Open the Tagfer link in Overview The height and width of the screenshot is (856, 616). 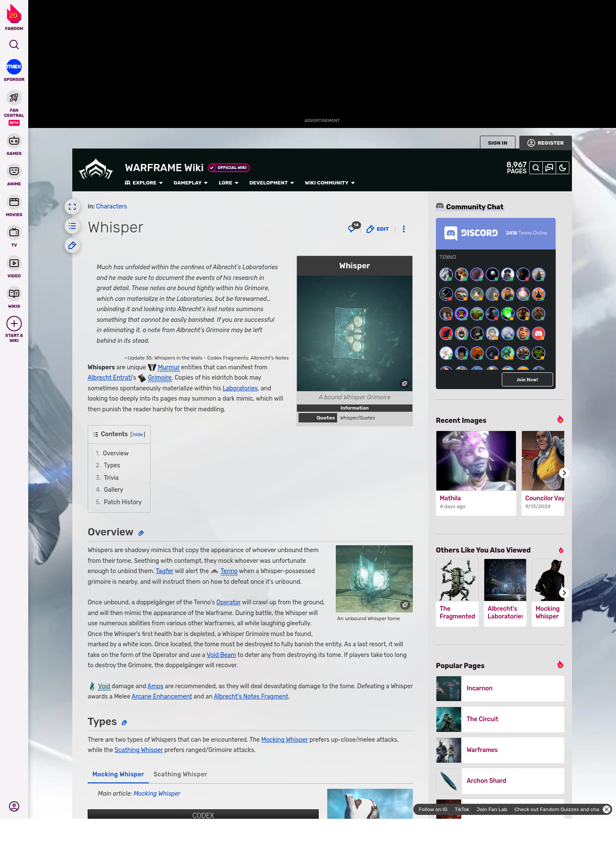[x=164, y=571]
